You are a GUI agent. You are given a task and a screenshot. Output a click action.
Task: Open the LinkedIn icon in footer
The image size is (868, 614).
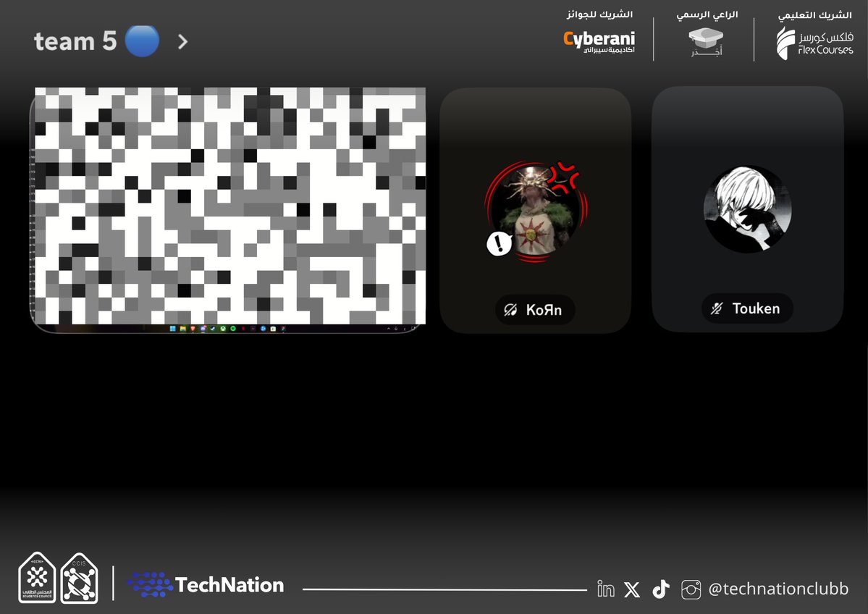(606, 589)
